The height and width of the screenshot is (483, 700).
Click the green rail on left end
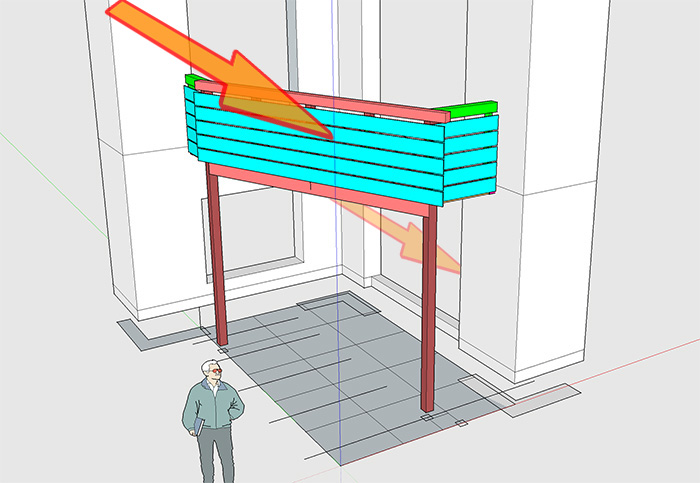(194, 82)
